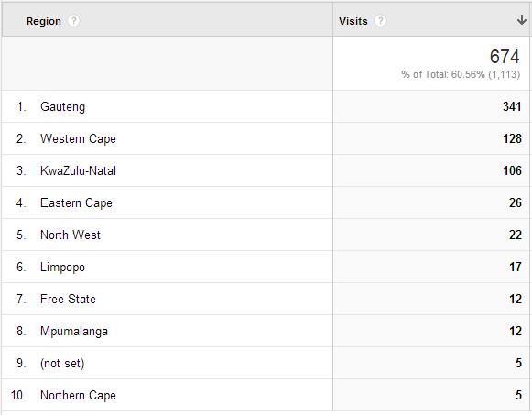Click the 341 visits value for Gauteng
The width and height of the screenshot is (532, 415).
click(x=512, y=106)
